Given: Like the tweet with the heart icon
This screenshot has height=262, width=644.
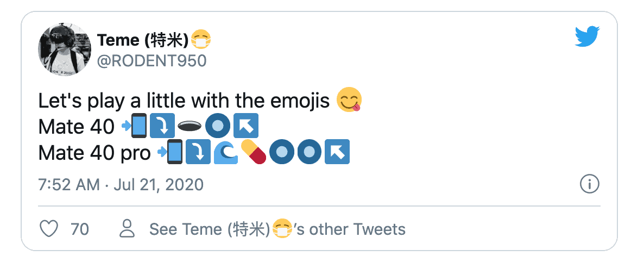Looking at the screenshot, I should 49,229.
